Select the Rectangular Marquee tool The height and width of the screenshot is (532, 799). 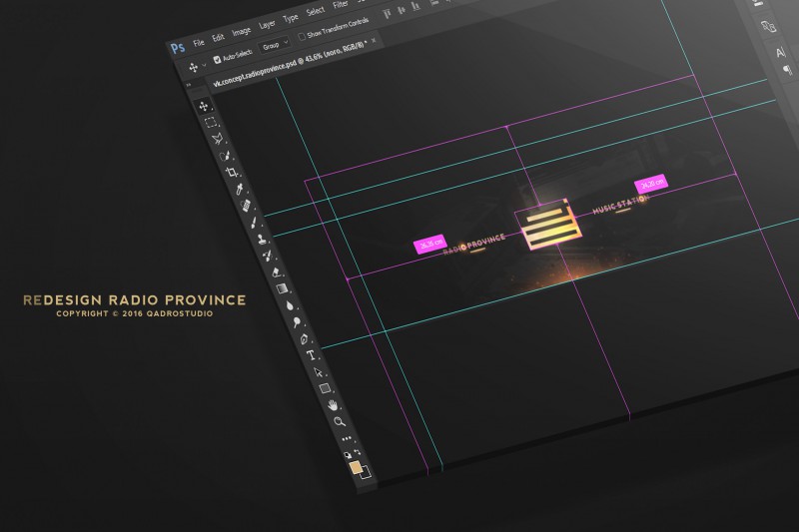click(211, 122)
